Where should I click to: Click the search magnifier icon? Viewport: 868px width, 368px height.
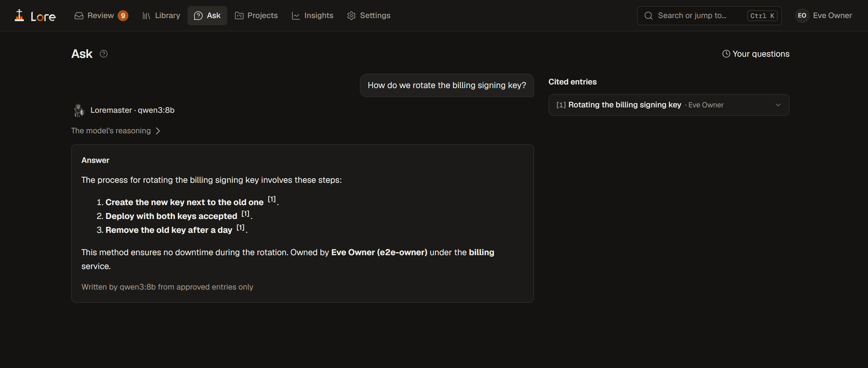(x=648, y=15)
